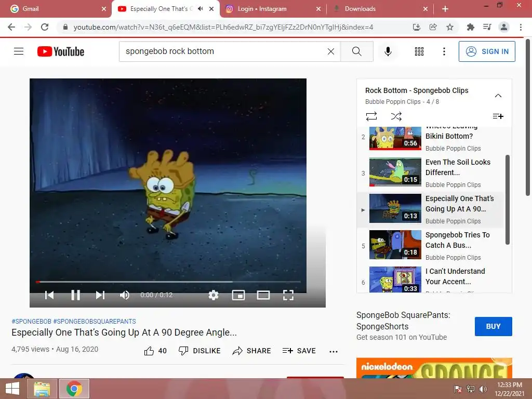Open Chrome extensions puzzle icon

pos(470,27)
